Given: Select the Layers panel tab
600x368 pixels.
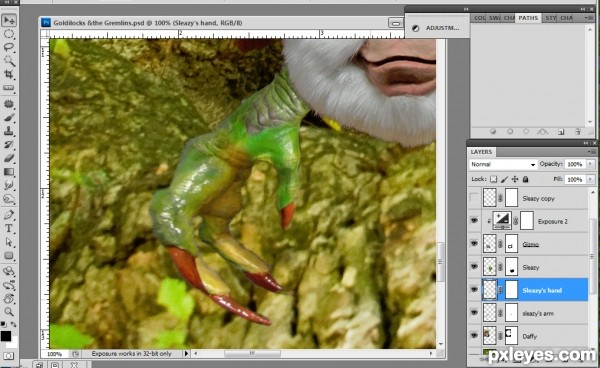Looking at the screenshot, I should point(481,152).
